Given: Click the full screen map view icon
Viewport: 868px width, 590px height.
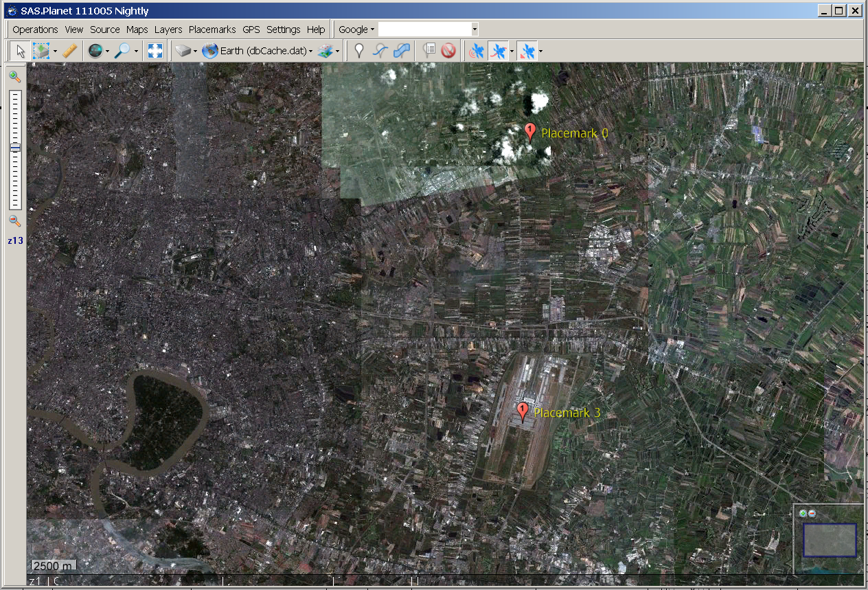Looking at the screenshot, I should click(x=155, y=51).
